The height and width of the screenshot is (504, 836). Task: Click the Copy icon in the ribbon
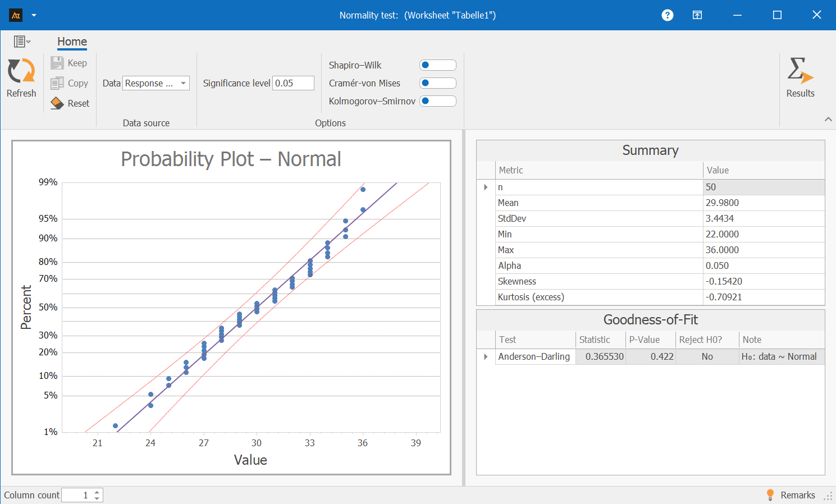point(58,83)
